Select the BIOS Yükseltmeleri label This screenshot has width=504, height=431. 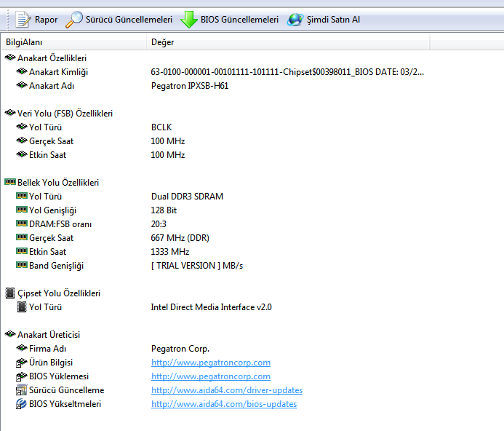65,404
